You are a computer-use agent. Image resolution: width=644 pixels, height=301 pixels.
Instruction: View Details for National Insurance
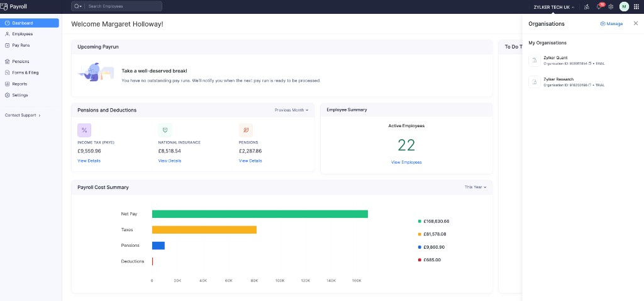170,161
